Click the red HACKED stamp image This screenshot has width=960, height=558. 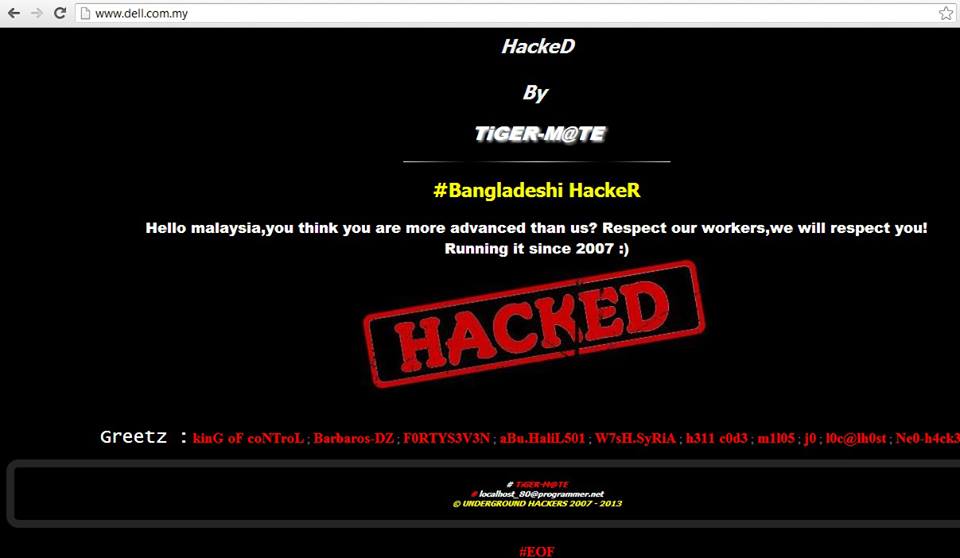point(534,324)
